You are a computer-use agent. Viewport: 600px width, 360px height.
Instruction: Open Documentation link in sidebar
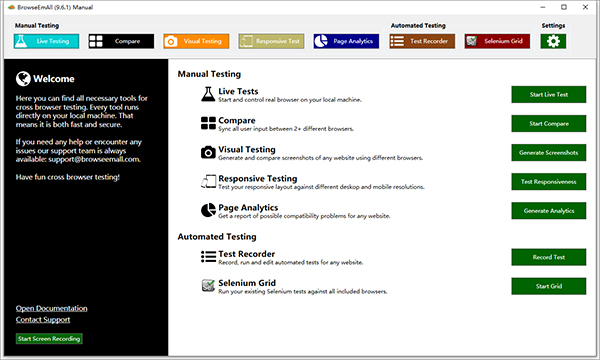point(51,308)
